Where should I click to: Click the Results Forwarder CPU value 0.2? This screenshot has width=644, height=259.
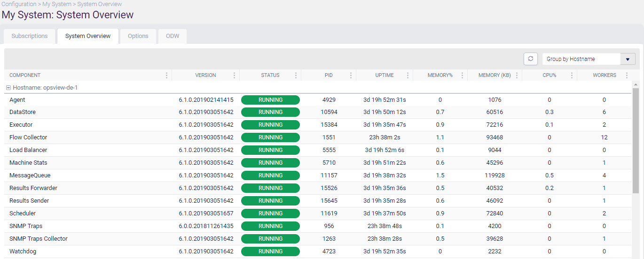tap(549, 188)
